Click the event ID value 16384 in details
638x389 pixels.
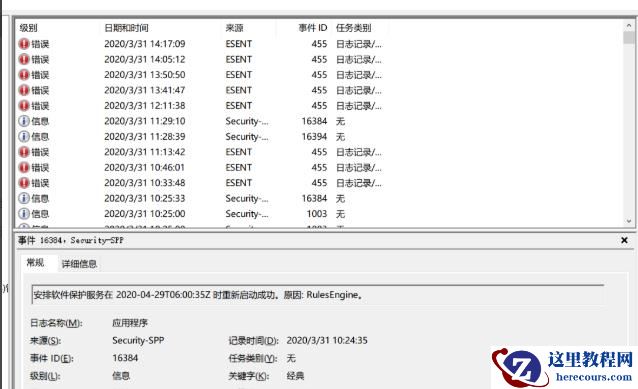pos(125,358)
